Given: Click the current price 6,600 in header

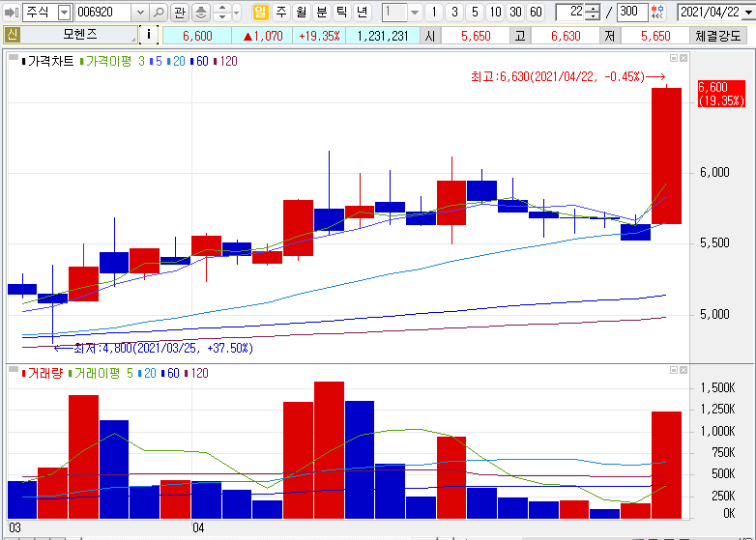Looking at the screenshot, I should click(x=197, y=36).
